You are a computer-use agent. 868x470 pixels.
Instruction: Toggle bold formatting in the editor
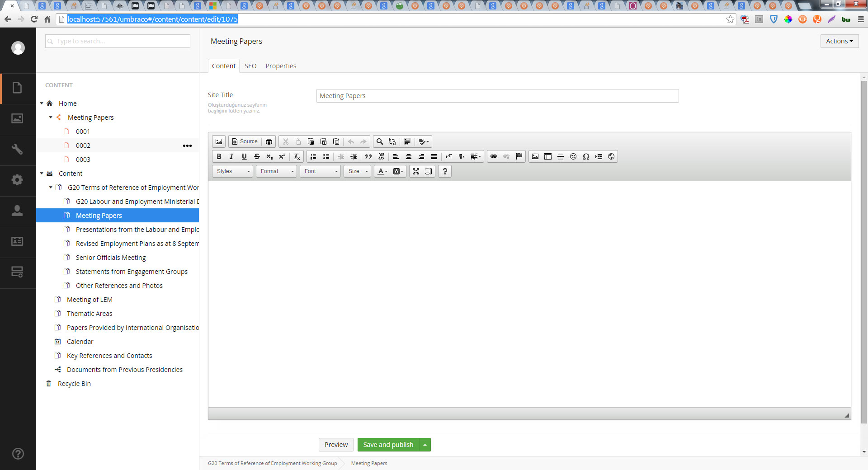(219, 156)
